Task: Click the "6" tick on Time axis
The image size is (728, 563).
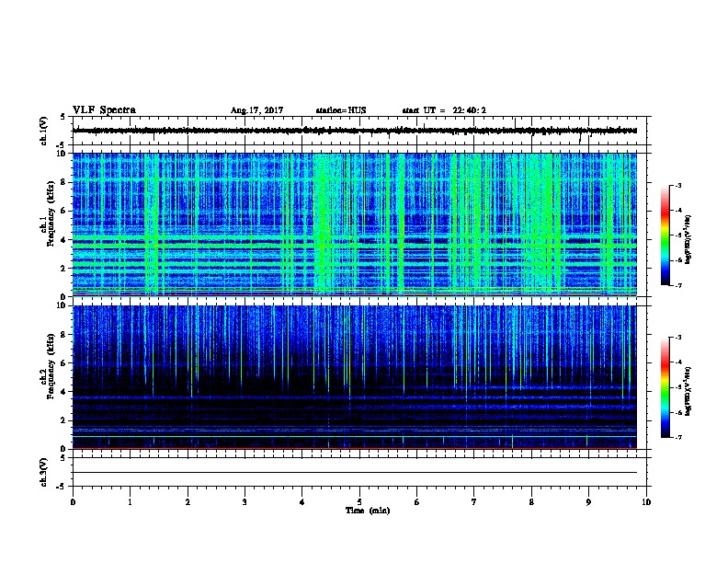Action: 417,502
